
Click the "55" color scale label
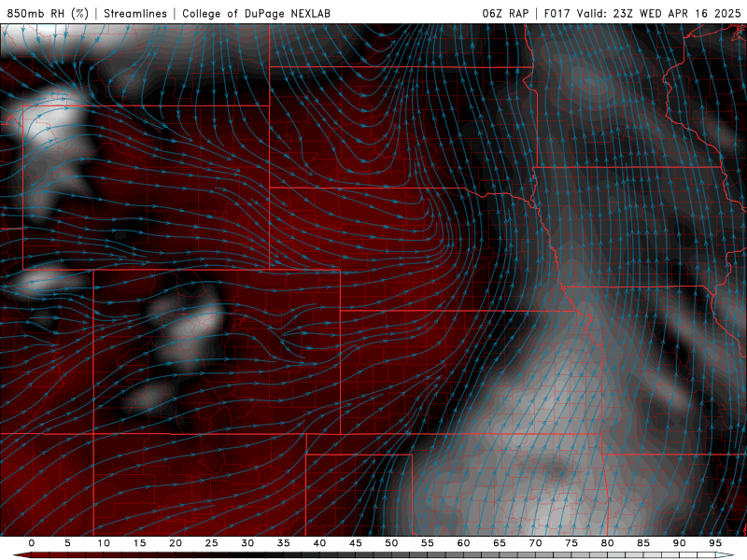click(x=428, y=543)
